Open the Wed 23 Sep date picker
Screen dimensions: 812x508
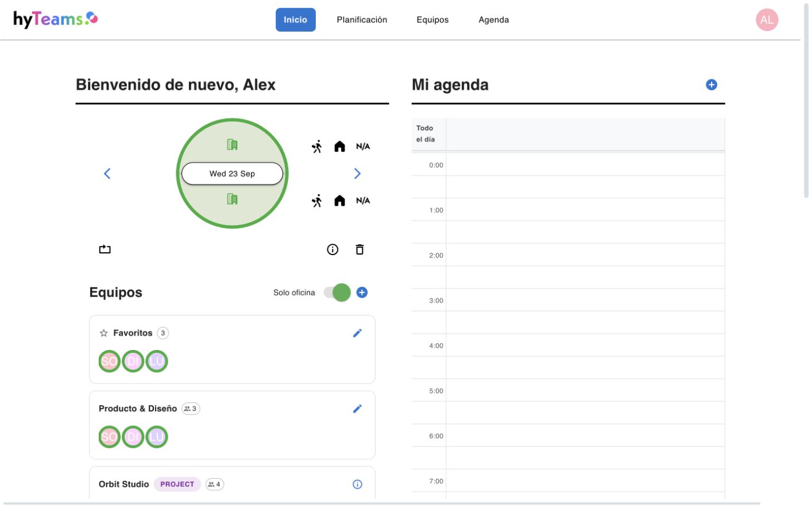pos(232,174)
